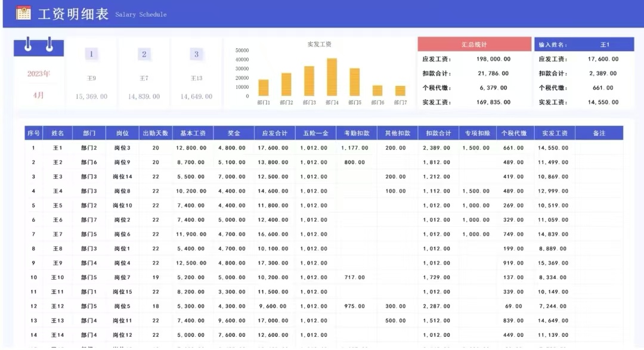Click the calendar icon beside the 工资明细表 title

click(x=24, y=13)
